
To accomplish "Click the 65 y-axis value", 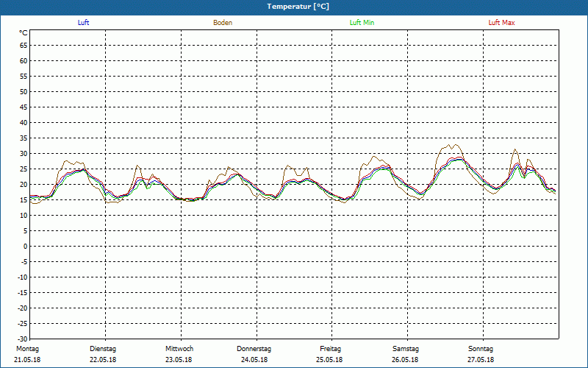I will 24,46.
